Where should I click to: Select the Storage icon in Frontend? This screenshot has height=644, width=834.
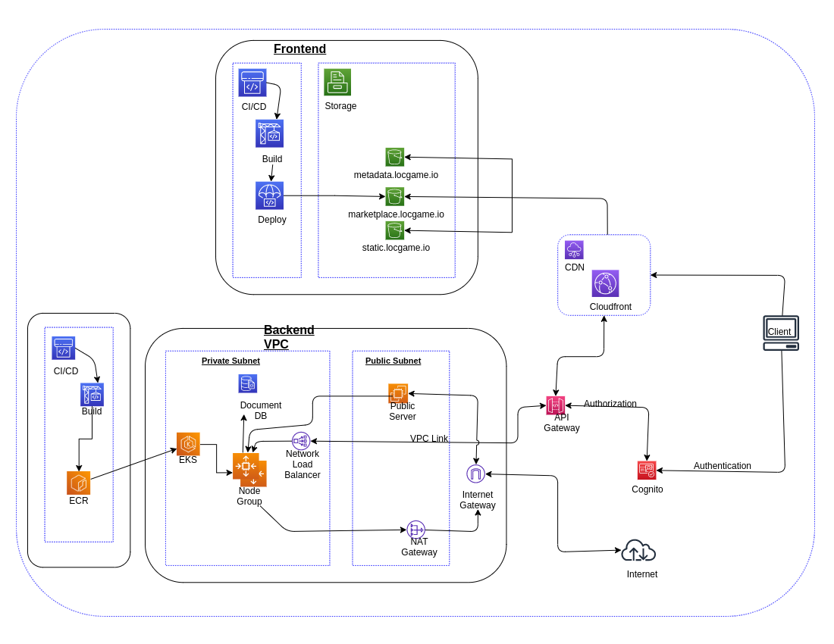[337, 80]
